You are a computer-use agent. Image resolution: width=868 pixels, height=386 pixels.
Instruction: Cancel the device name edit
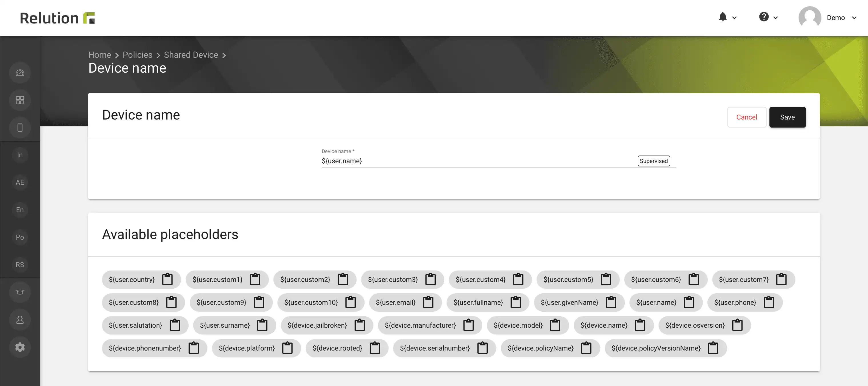746,117
